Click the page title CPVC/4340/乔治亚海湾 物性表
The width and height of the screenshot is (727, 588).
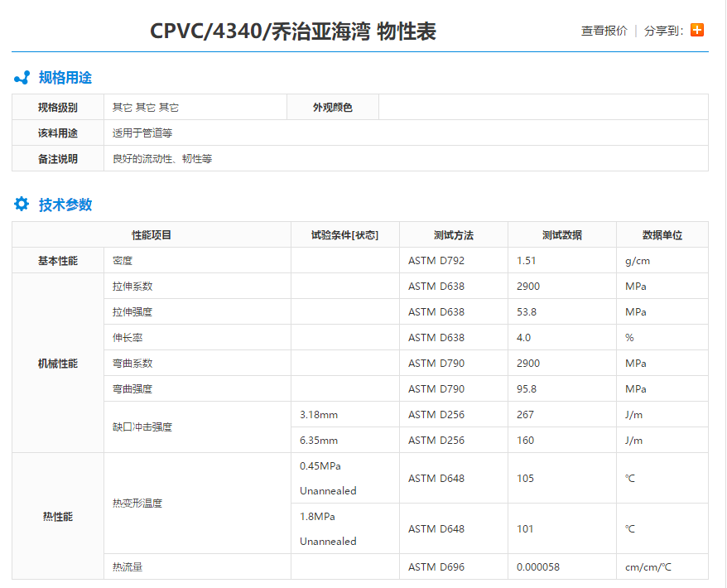(295, 32)
